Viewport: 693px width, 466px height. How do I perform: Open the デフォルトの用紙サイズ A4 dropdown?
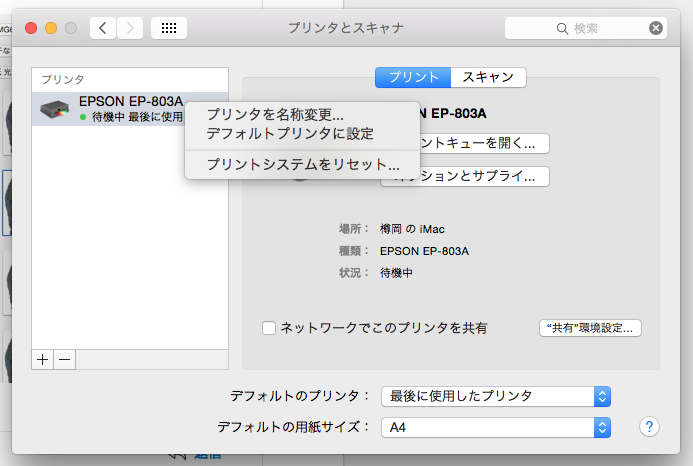[496, 428]
